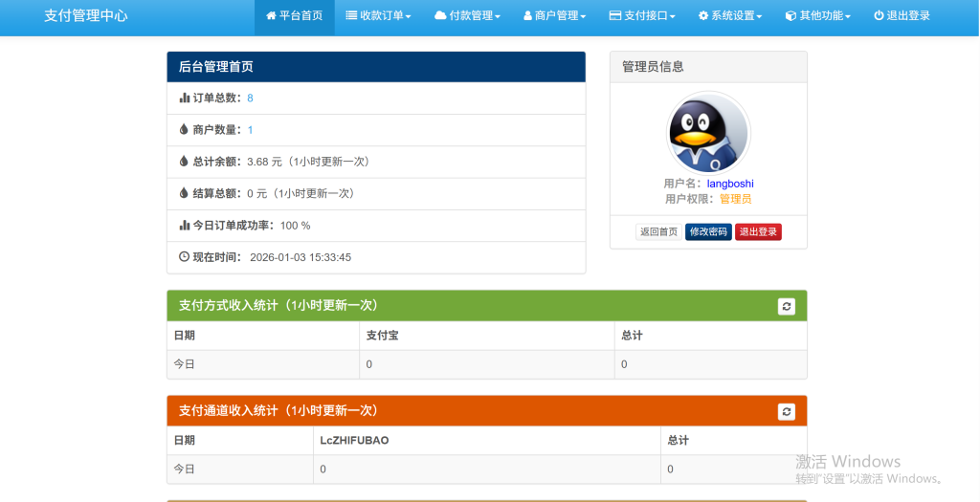The width and height of the screenshot is (980, 502).
Task: Click the droplet icon beside 总计余额
Action: coord(184,161)
